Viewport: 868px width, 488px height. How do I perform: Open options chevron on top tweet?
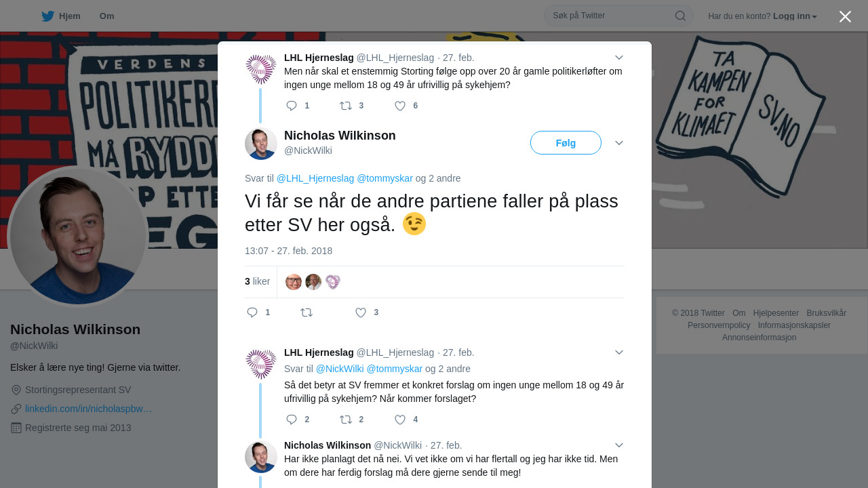tap(619, 58)
